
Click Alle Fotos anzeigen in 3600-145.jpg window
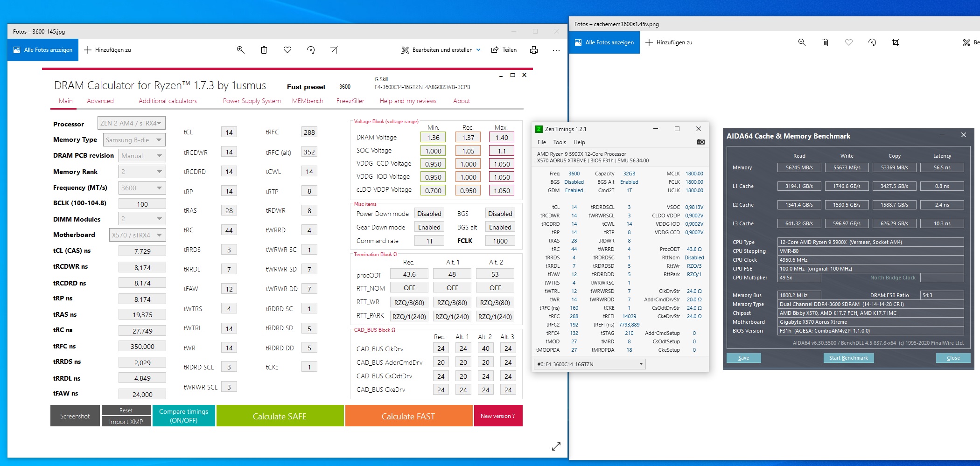coord(43,50)
